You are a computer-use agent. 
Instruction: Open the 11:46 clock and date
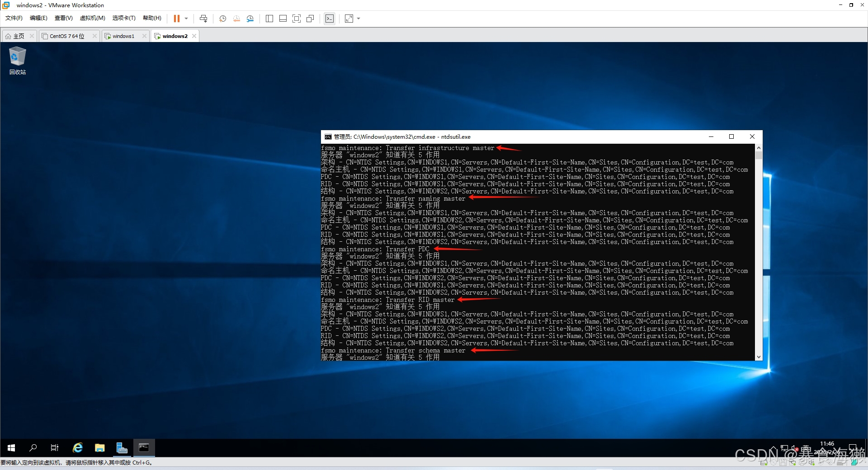(x=827, y=448)
